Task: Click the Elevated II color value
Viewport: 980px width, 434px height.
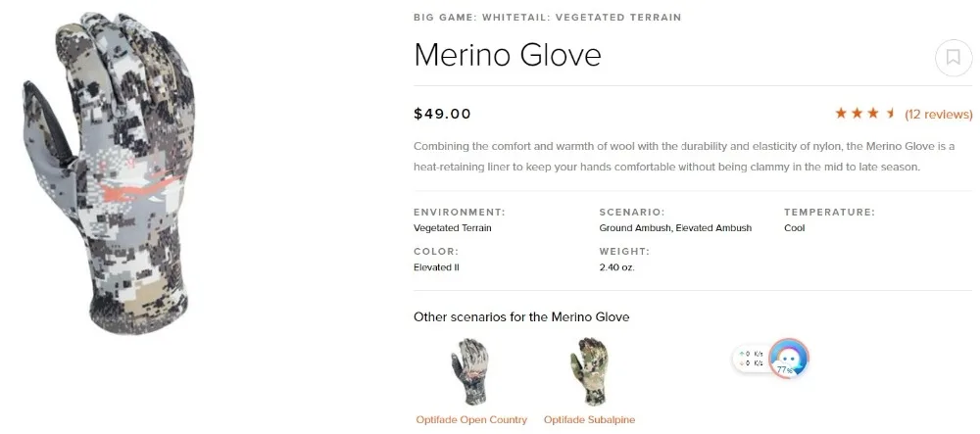Action: coord(437,267)
